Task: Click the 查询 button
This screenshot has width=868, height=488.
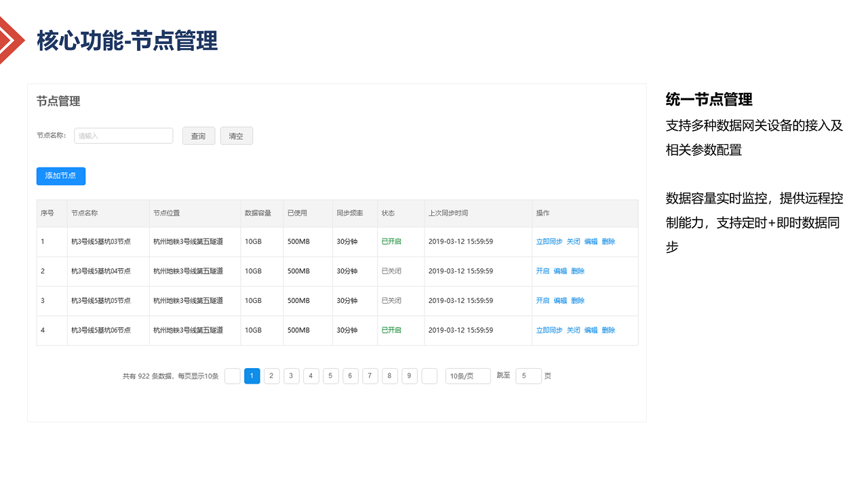Action: click(x=198, y=136)
